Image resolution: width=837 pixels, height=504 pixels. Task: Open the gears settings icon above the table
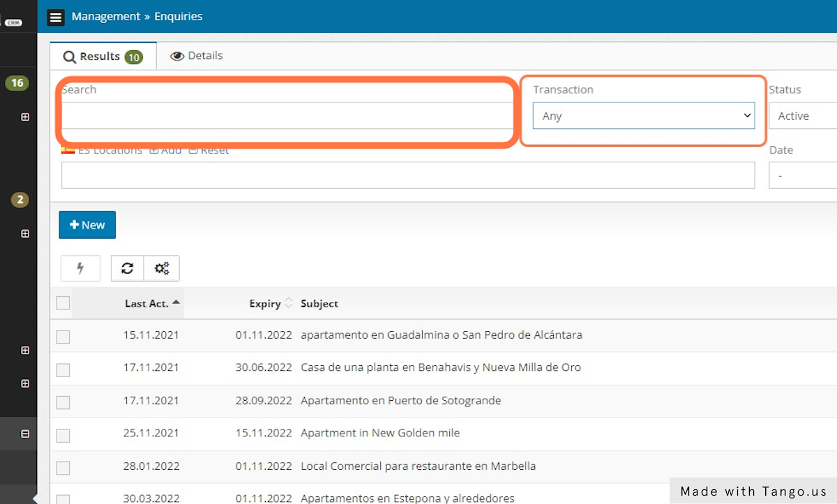coord(161,268)
